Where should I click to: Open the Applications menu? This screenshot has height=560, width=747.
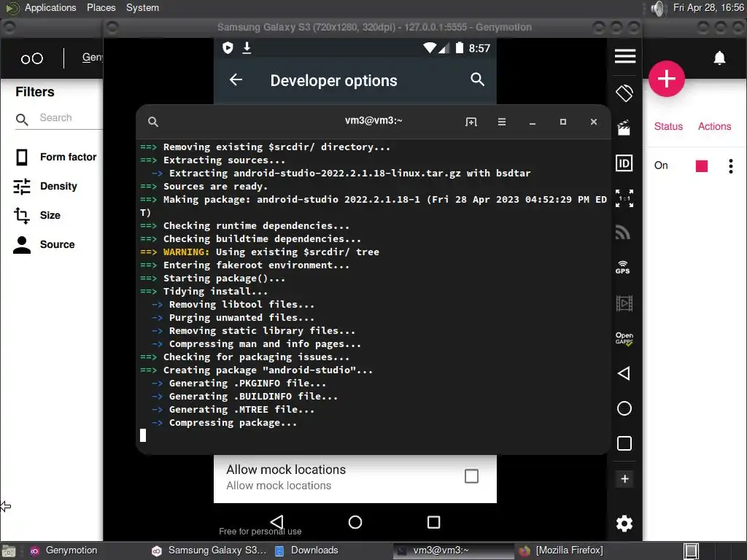(50, 7)
